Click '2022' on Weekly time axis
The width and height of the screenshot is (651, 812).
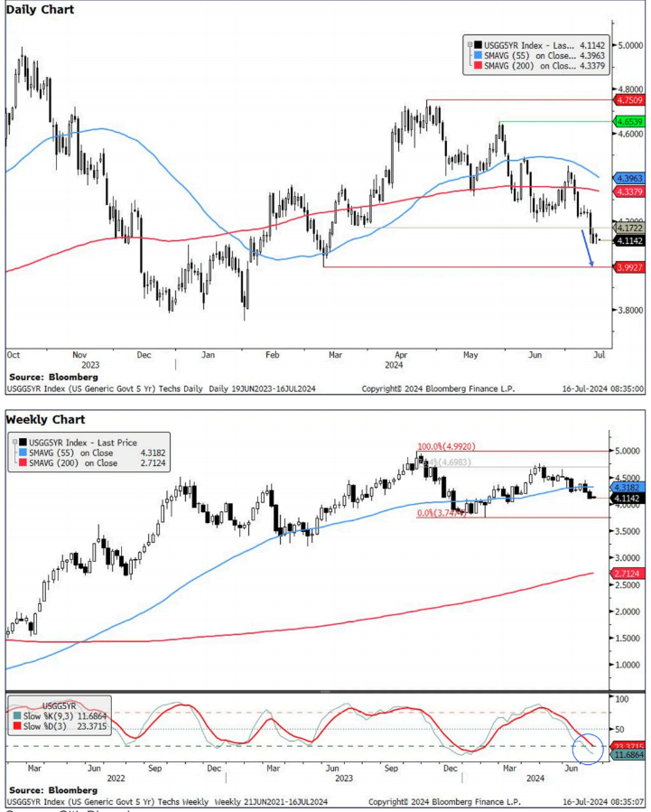116,779
